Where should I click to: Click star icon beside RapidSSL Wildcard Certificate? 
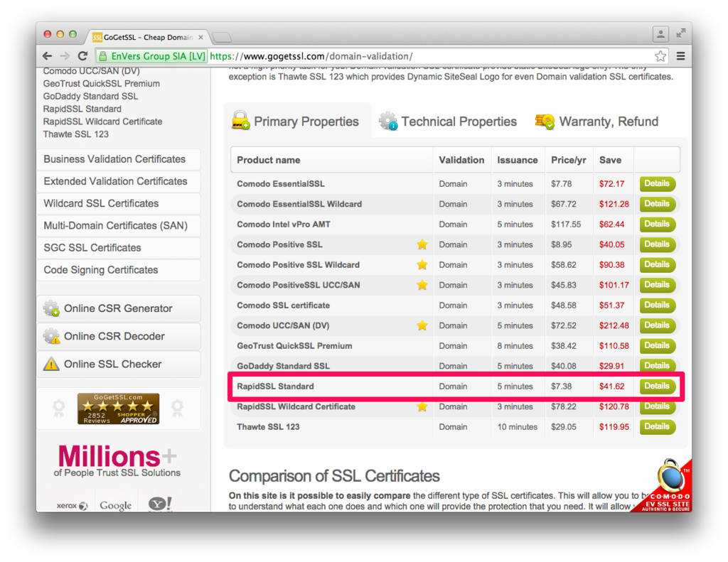[422, 406]
